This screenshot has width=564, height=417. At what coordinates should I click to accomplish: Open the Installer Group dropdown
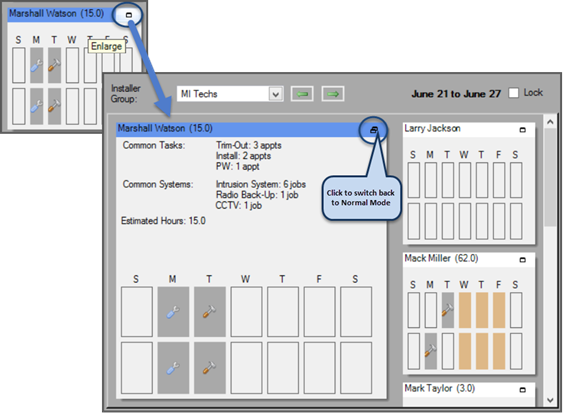click(x=276, y=94)
